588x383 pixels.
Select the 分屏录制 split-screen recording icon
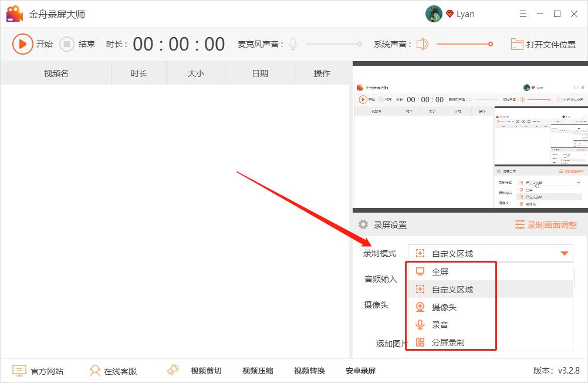tap(419, 341)
